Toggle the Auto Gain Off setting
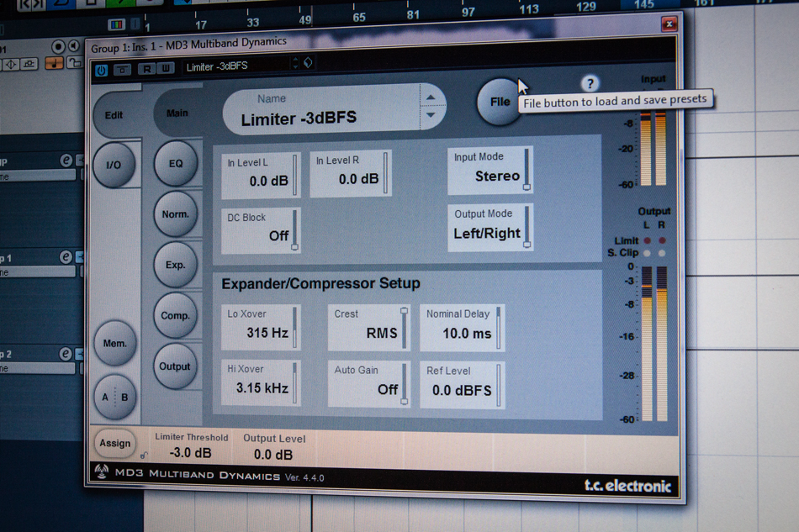The width and height of the screenshot is (799, 532). click(368, 383)
